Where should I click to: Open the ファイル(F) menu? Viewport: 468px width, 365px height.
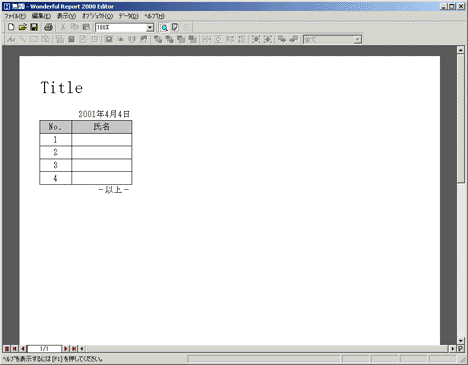[x=15, y=16]
